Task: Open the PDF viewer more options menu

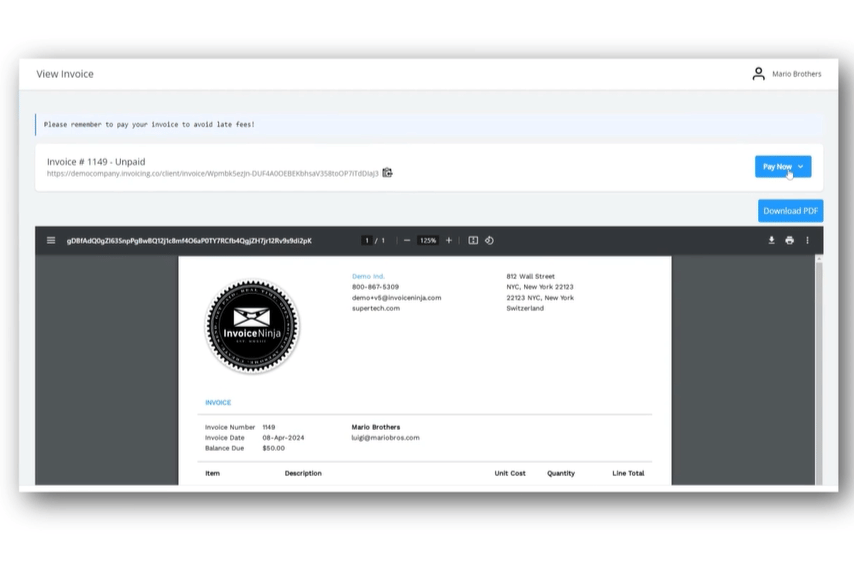Action: (x=807, y=240)
